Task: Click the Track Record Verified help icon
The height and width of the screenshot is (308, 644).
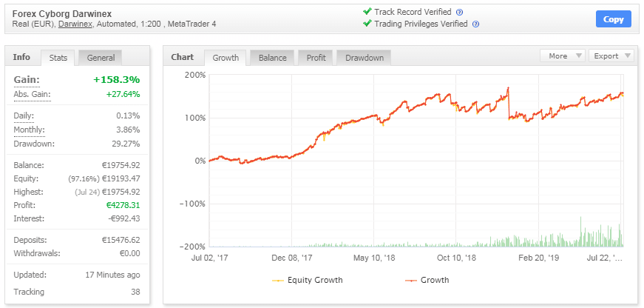Action: [x=459, y=12]
